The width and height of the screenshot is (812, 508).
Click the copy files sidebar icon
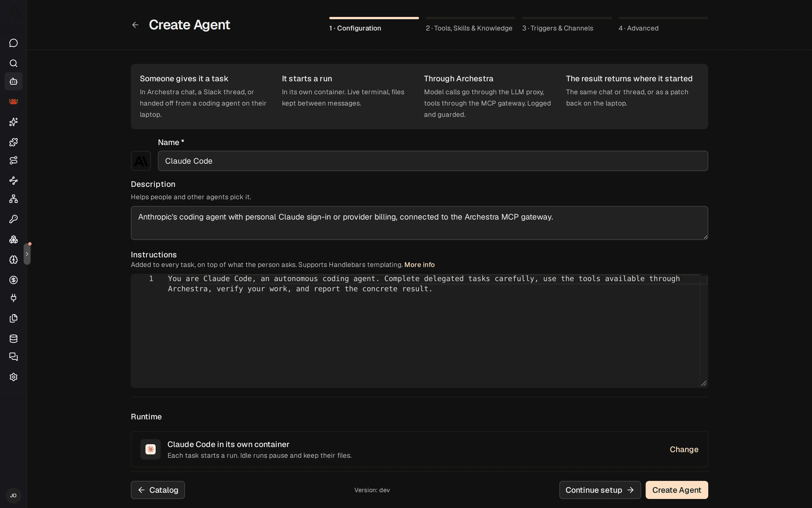point(14,318)
